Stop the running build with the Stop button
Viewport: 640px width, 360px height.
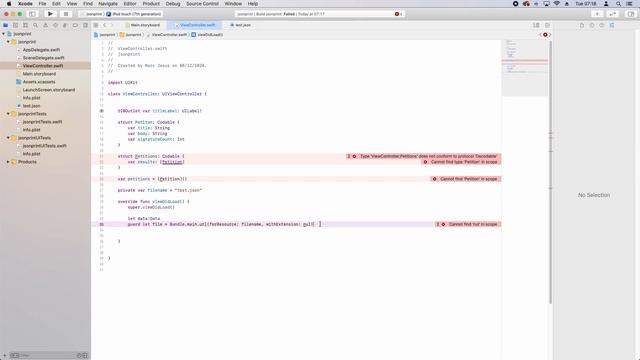point(65,14)
